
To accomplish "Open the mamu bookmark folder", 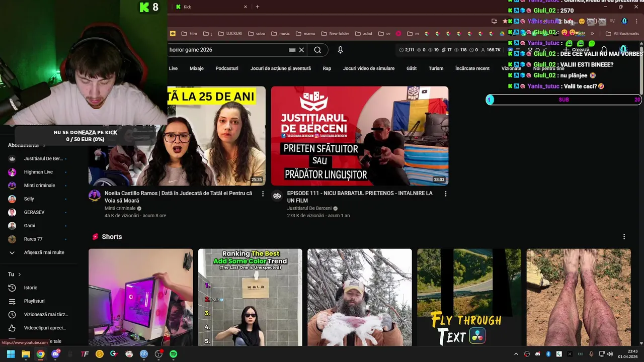I will 305,34.
